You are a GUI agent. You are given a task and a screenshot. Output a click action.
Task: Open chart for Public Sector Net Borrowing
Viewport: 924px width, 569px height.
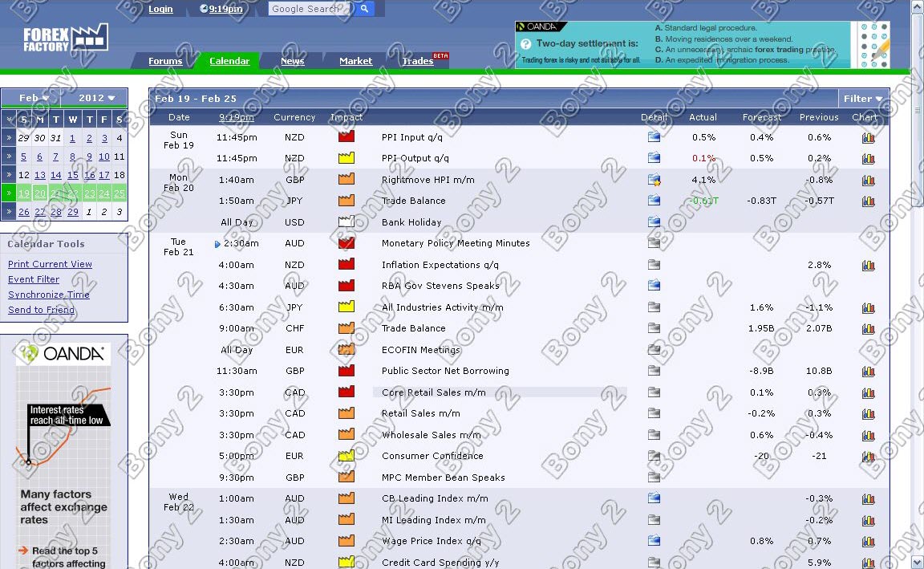coord(868,371)
